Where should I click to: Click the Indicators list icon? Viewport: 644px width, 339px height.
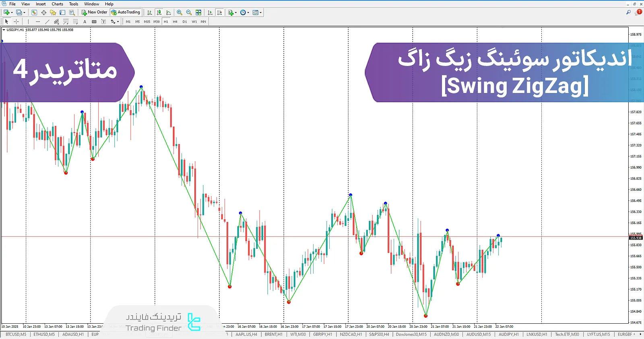231,12
